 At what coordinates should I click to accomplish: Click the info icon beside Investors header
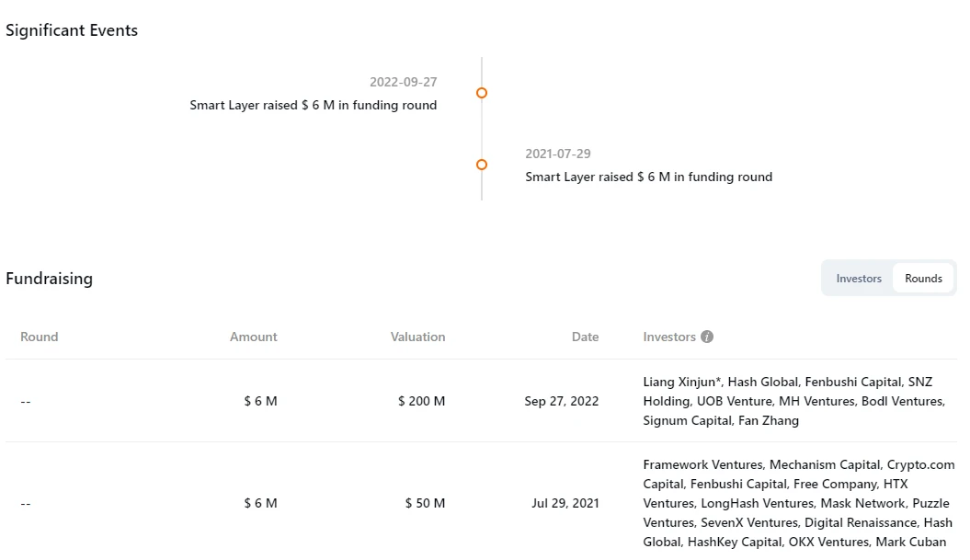pyautogui.click(x=707, y=337)
